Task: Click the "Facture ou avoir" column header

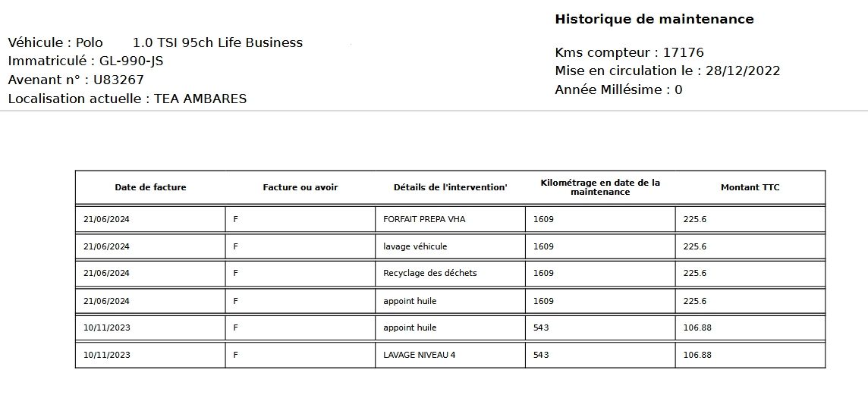Action: 300,187
